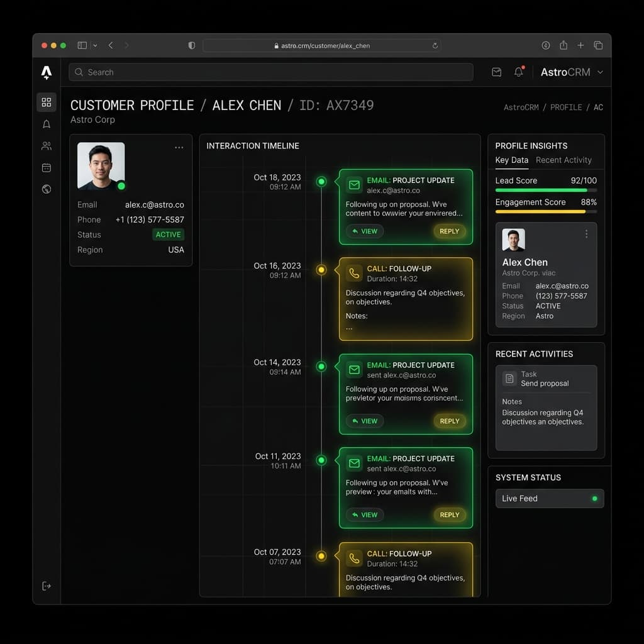Click the AstroCRM logo icon in sidebar
The width and height of the screenshot is (644, 644).
point(47,73)
